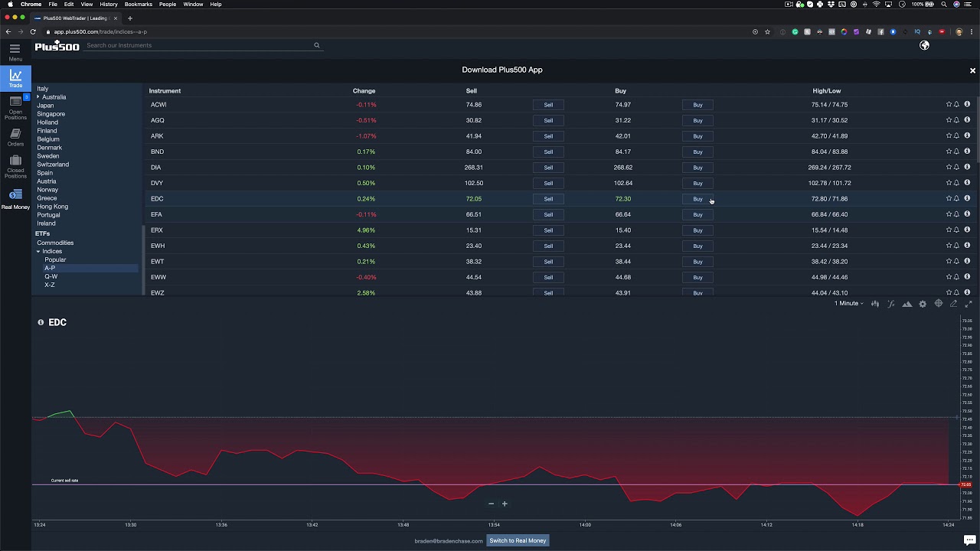Open the language globe icon

tap(924, 46)
